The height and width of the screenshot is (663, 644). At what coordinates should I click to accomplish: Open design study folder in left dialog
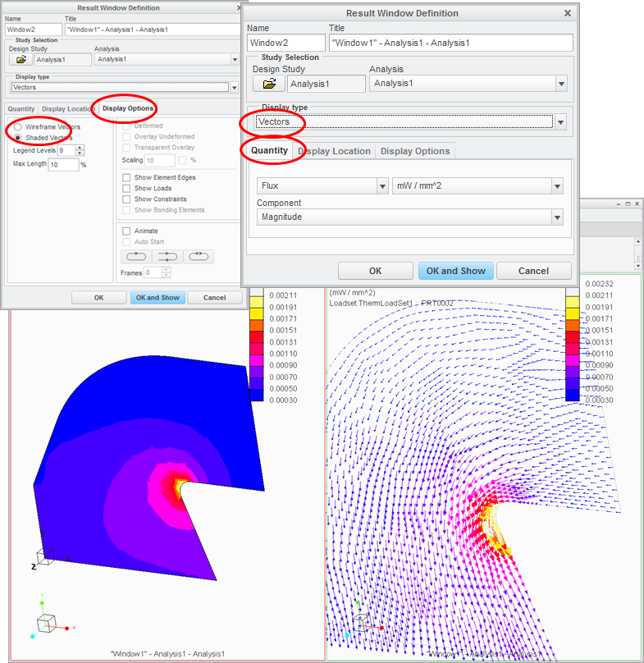(x=21, y=60)
